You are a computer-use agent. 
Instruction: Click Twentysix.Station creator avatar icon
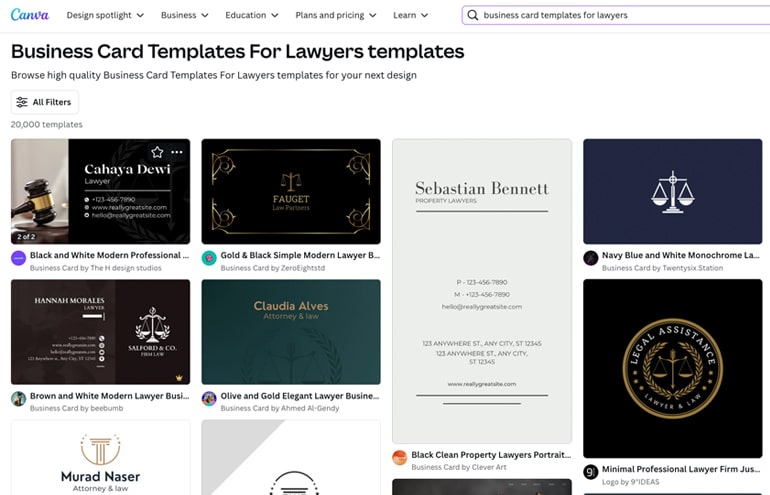591,258
